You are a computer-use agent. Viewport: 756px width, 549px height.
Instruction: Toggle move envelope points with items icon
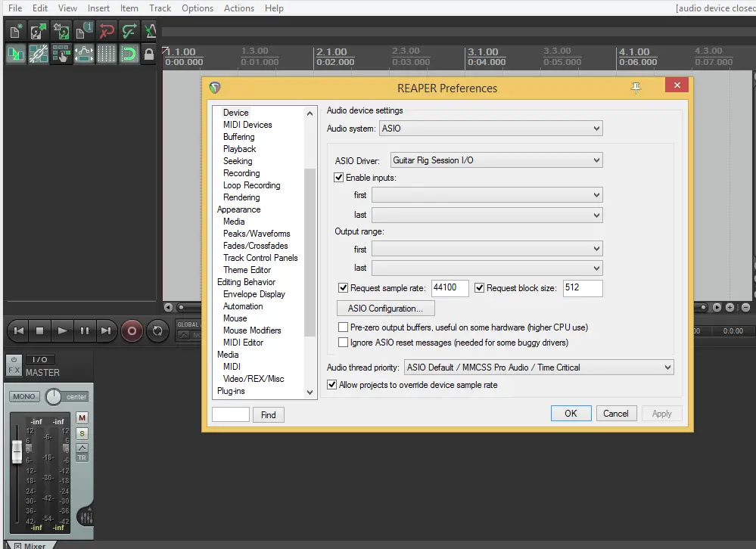click(x=83, y=54)
